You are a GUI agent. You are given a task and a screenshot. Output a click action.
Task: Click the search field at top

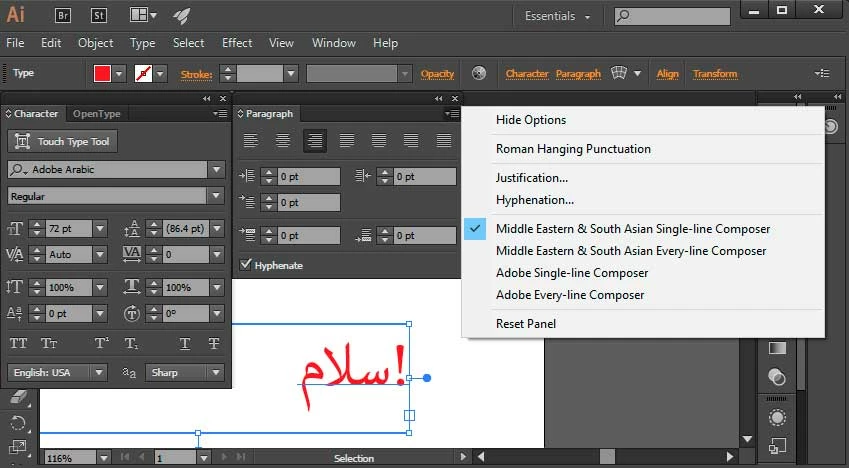(672, 16)
